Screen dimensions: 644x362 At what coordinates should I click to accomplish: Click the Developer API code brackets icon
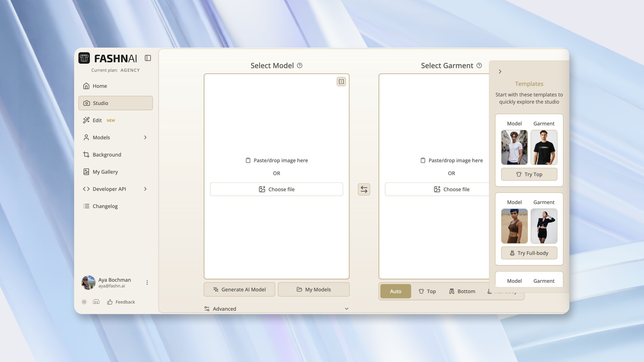click(x=86, y=189)
